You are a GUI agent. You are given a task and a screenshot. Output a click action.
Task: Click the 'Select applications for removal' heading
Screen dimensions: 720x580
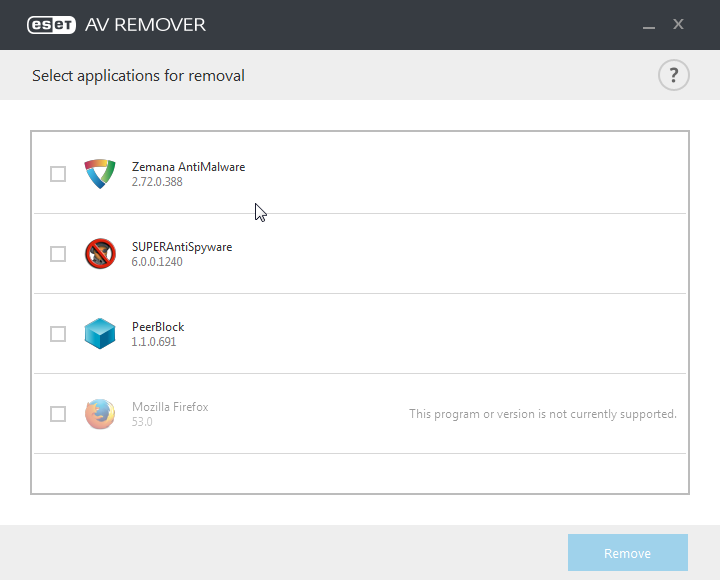[138, 75]
